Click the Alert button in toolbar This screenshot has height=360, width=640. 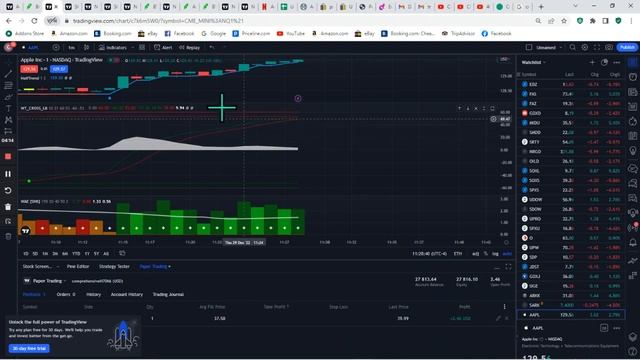click(163, 48)
